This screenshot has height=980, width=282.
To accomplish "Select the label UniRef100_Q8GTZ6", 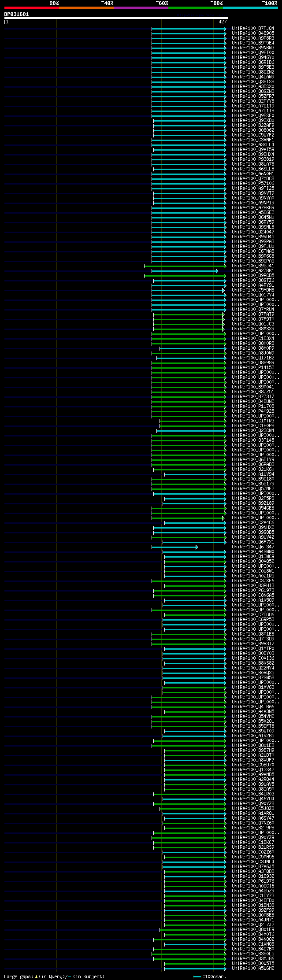I will [253, 280].
